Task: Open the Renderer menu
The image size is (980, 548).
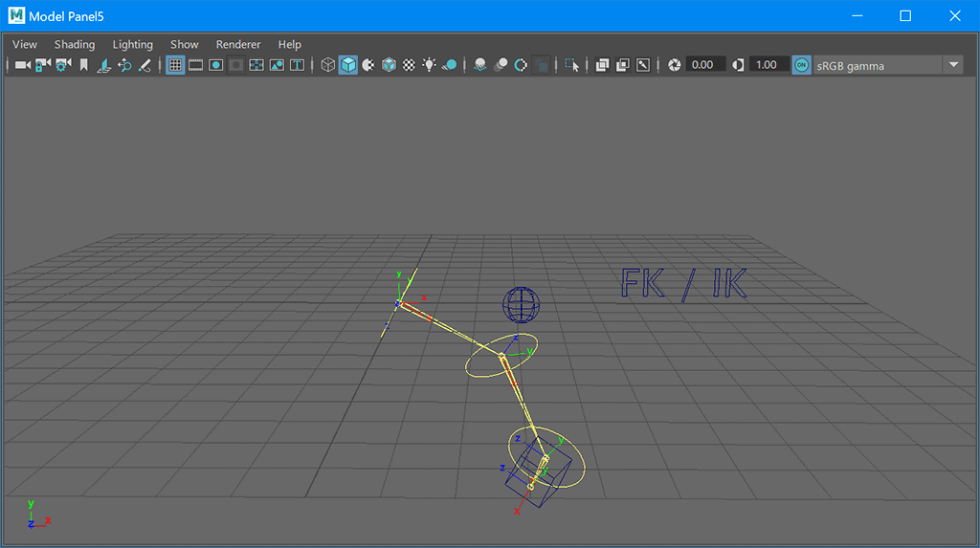Action: click(x=238, y=44)
